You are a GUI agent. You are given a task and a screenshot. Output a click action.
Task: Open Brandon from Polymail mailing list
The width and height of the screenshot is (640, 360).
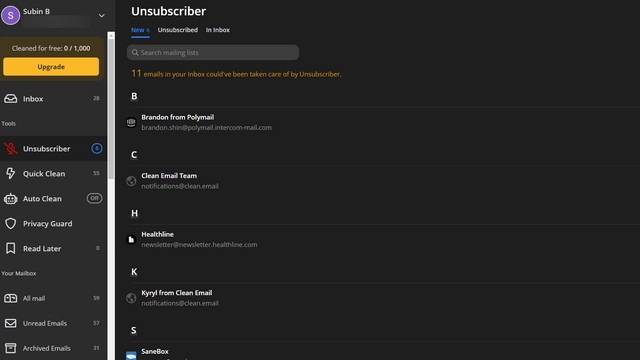[384, 122]
